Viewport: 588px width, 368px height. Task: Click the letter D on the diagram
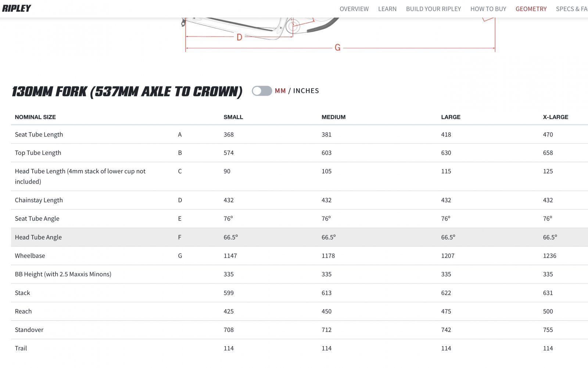(239, 37)
